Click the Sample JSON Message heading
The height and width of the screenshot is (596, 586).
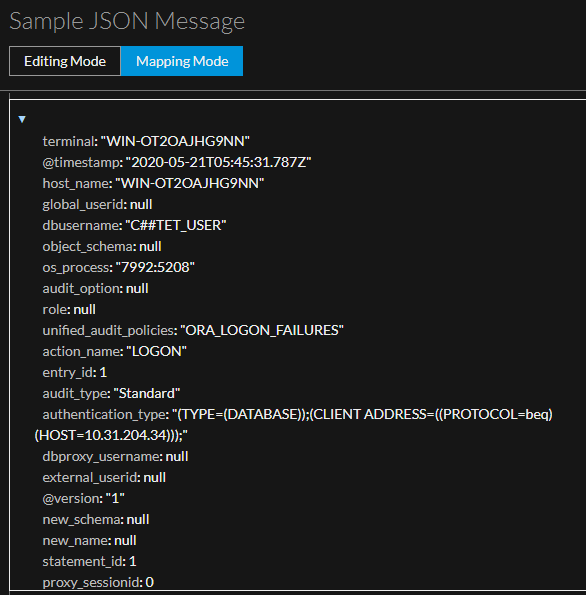(x=127, y=21)
